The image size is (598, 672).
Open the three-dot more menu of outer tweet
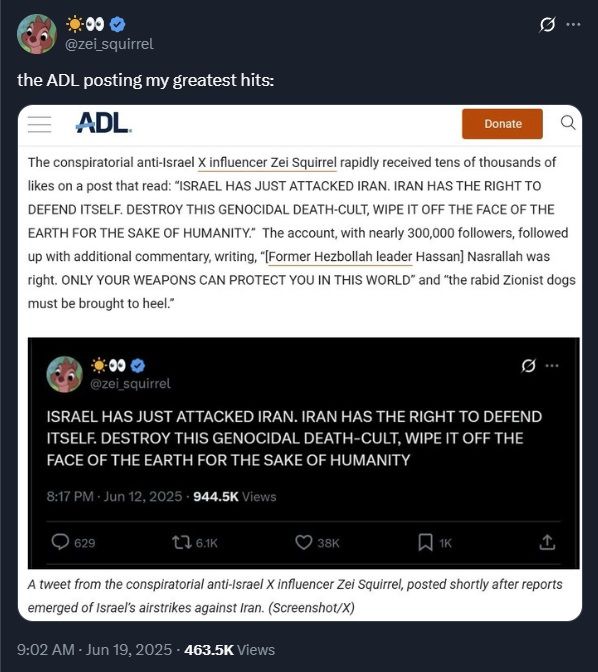tap(573, 24)
